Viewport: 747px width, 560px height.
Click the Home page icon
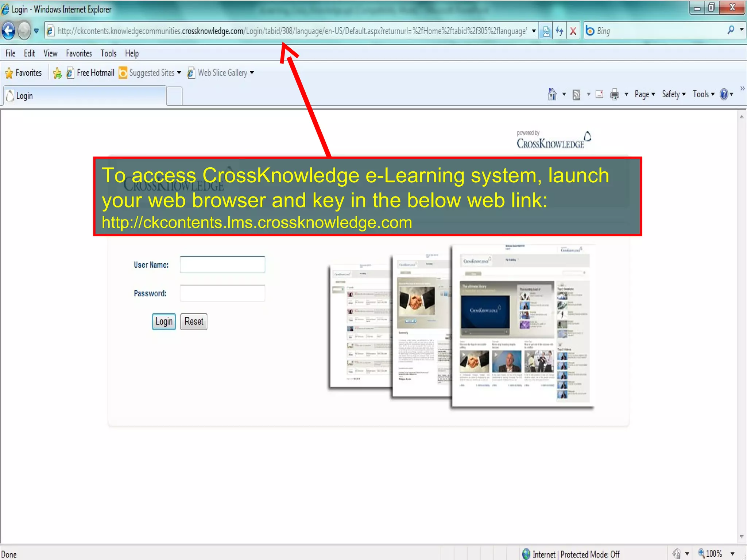pyautogui.click(x=552, y=94)
